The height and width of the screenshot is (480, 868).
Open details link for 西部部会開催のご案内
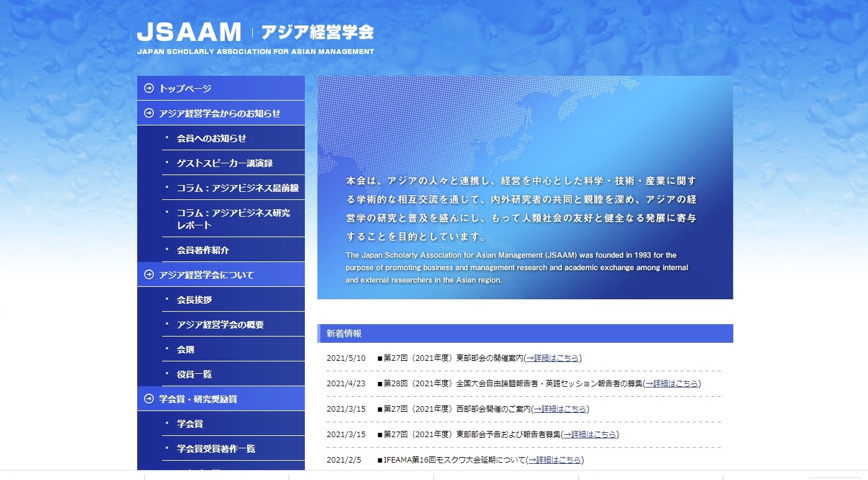(x=560, y=409)
